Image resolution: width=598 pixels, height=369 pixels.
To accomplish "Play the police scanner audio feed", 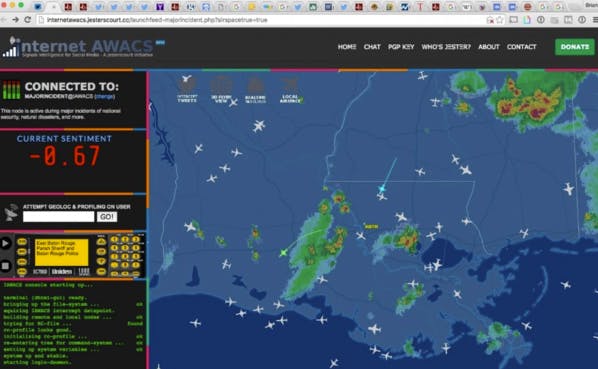I will [x=5, y=243].
